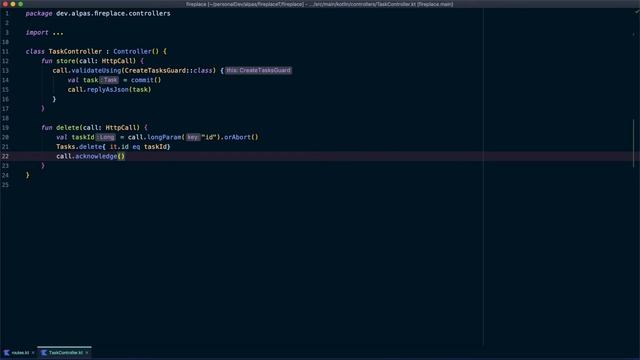Image resolution: width=640 pixels, height=360 pixels.
Task: Click the 'this: CreateTasksGuard' inlay hint
Action: tap(258, 70)
